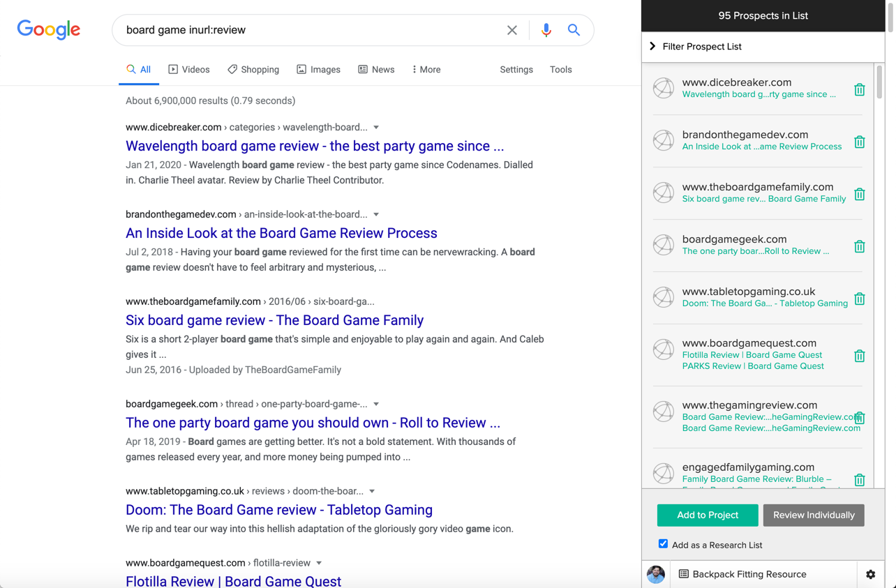Delete www.tabletopgaming.co.uk prospect from list
This screenshot has height=588, width=896.
click(x=859, y=299)
